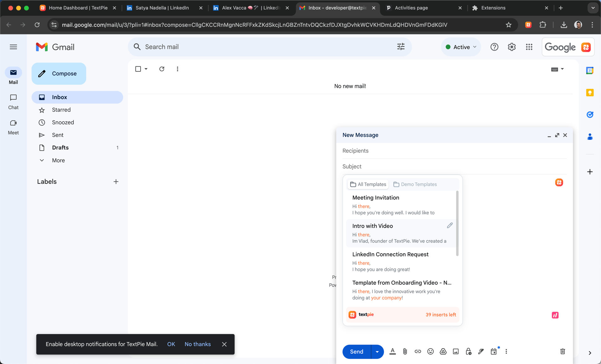Go to Mail in left rail
Screen dimensions: 601x364
[x=13, y=76]
